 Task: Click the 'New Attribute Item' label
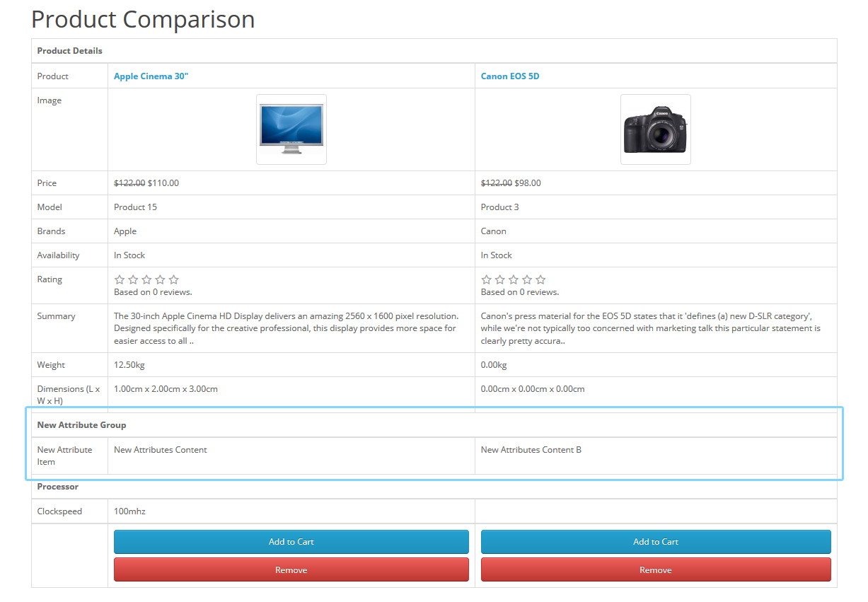[65, 456]
